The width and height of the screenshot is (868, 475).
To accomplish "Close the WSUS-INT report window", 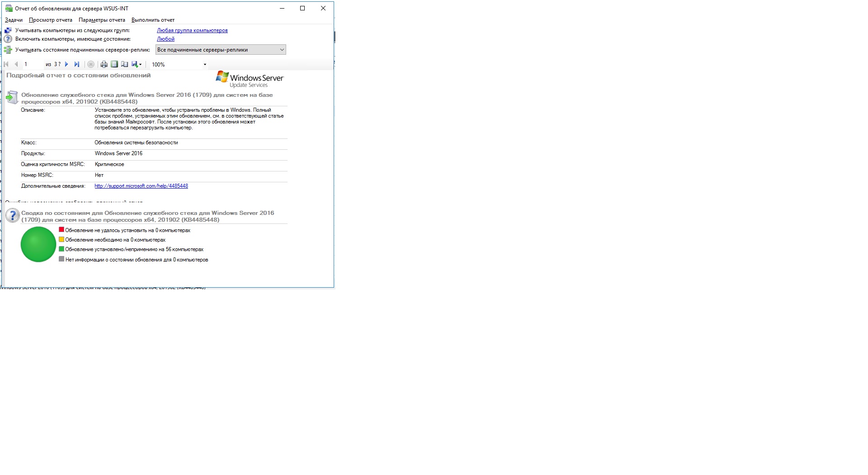I will point(323,8).
